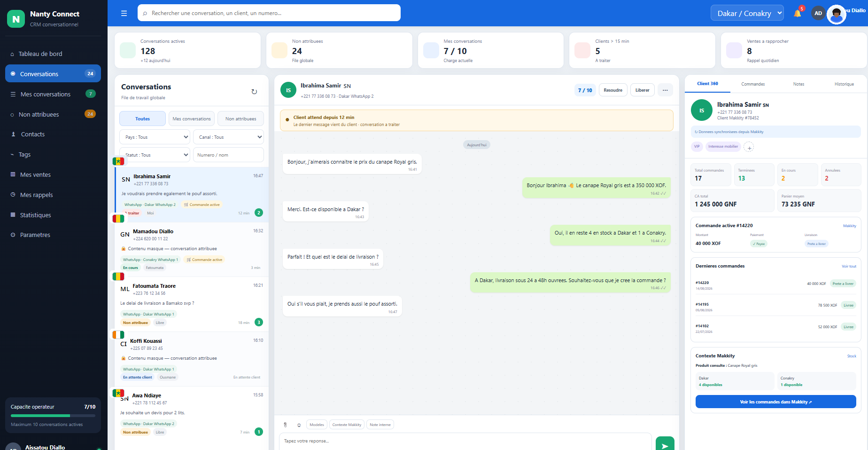
Task: Open Parametres in sidebar
Action: click(53, 235)
